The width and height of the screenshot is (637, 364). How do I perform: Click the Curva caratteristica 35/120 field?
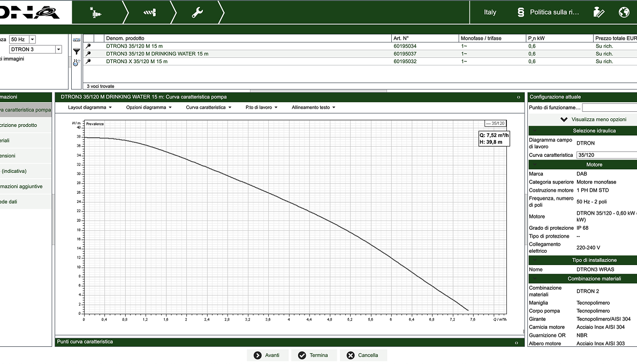point(606,155)
